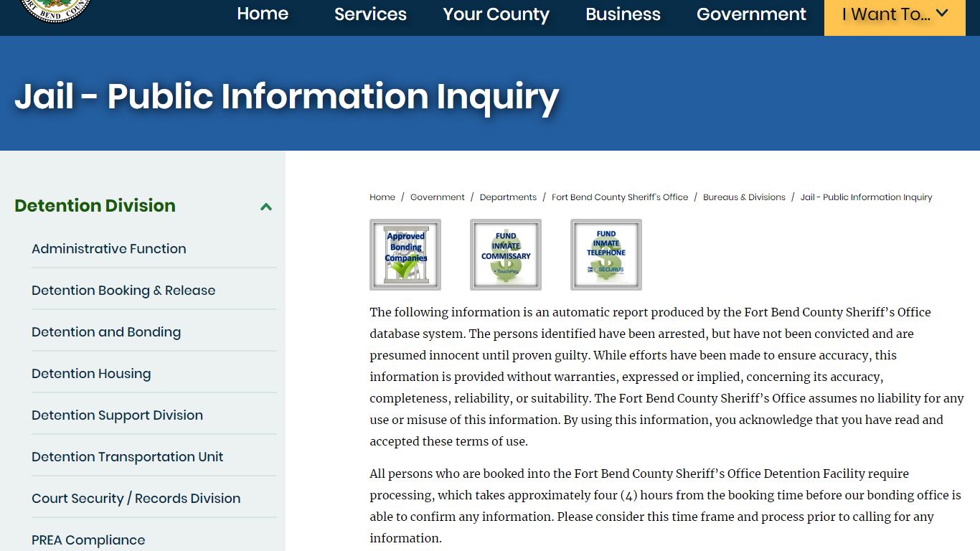Click Bureaus & Divisions breadcrumb
This screenshot has width=980, height=551.
[x=744, y=197]
